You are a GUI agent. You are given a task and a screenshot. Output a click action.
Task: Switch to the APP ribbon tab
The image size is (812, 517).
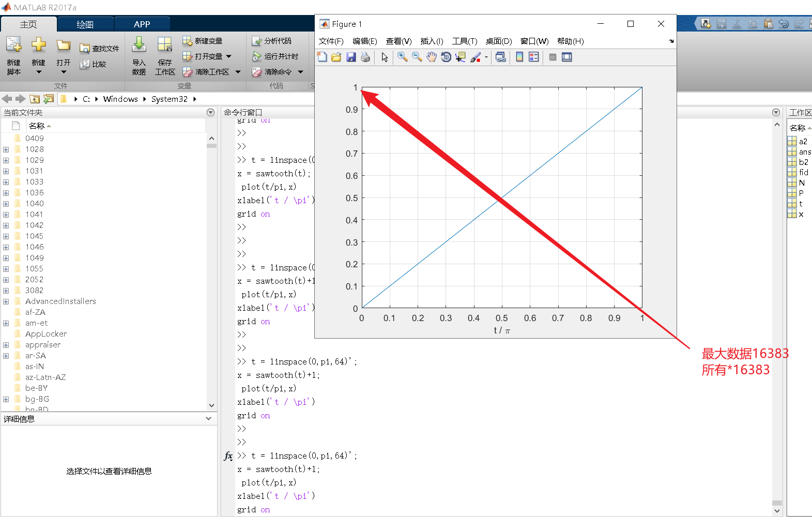pyautogui.click(x=142, y=24)
